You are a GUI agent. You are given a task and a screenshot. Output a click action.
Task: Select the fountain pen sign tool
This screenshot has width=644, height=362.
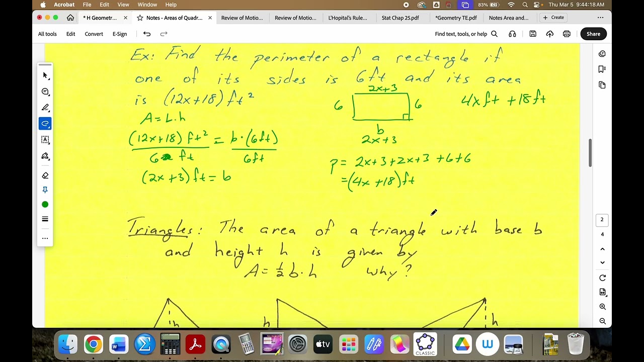click(x=45, y=156)
